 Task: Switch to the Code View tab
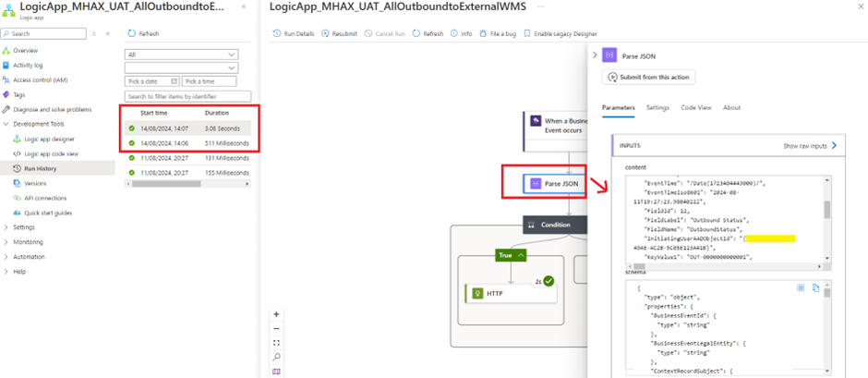click(x=696, y=107)
